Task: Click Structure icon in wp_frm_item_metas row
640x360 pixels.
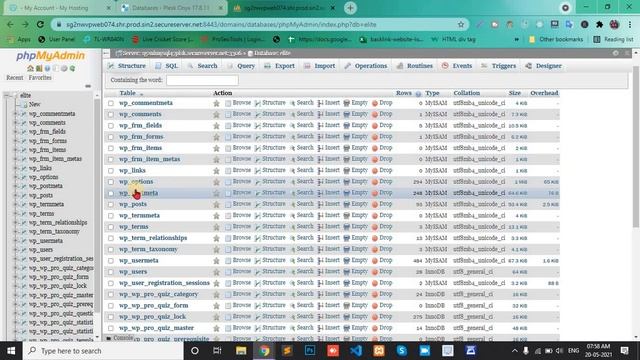Action: [258, 159]
